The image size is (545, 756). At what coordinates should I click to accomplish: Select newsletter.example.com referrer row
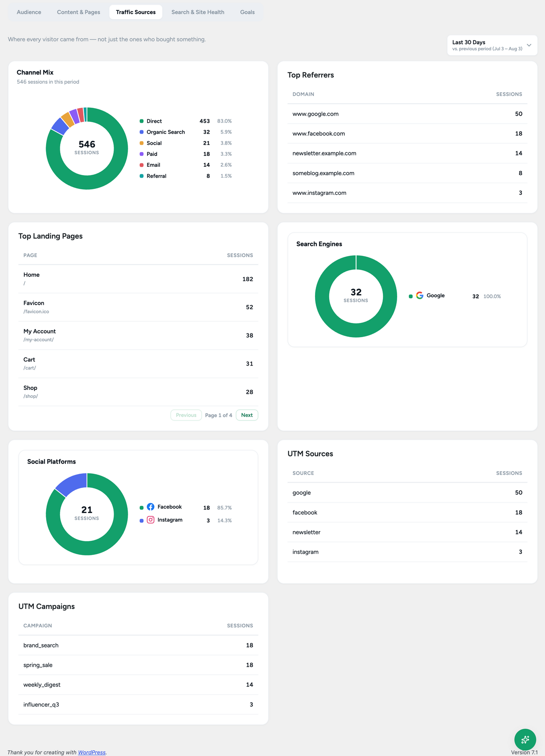(407, 153)
